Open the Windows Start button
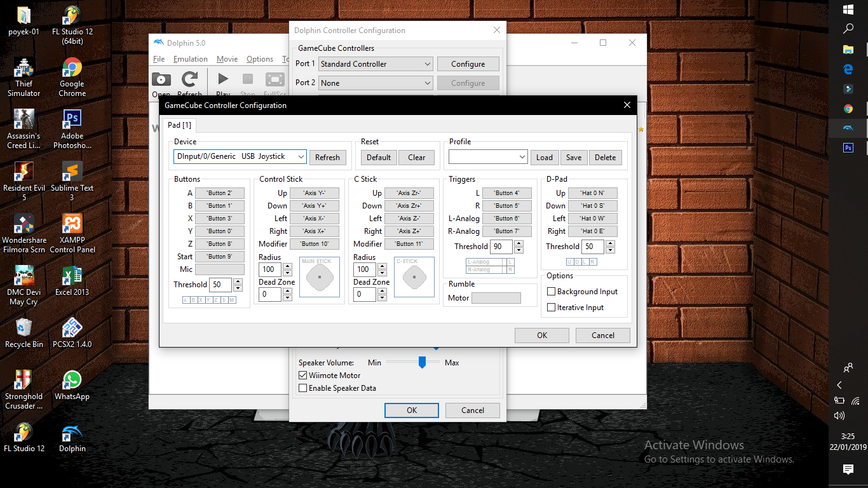Viewport: 868px width, 488px height. [x=848, y=10]
